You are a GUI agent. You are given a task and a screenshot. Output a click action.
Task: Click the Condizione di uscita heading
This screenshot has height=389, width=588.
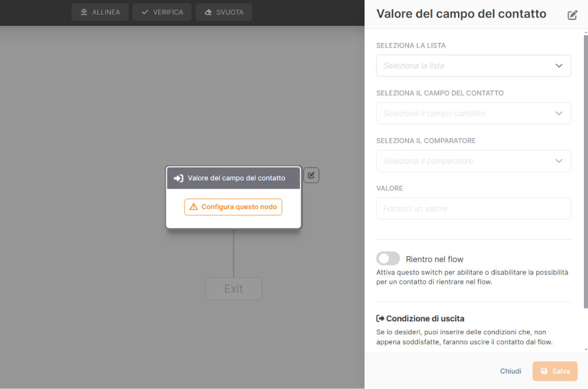pyautogui.click(x=420, y=318)
